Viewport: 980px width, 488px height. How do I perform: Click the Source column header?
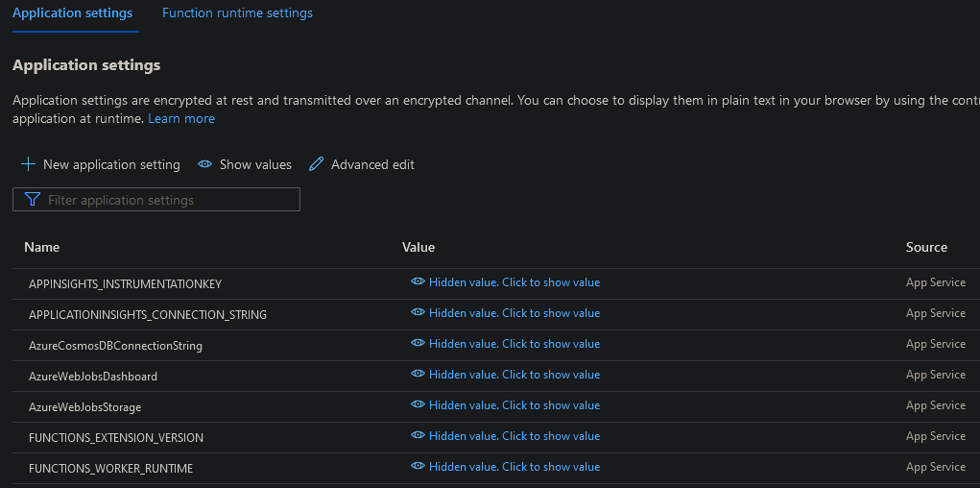click(x=926, y=247)
